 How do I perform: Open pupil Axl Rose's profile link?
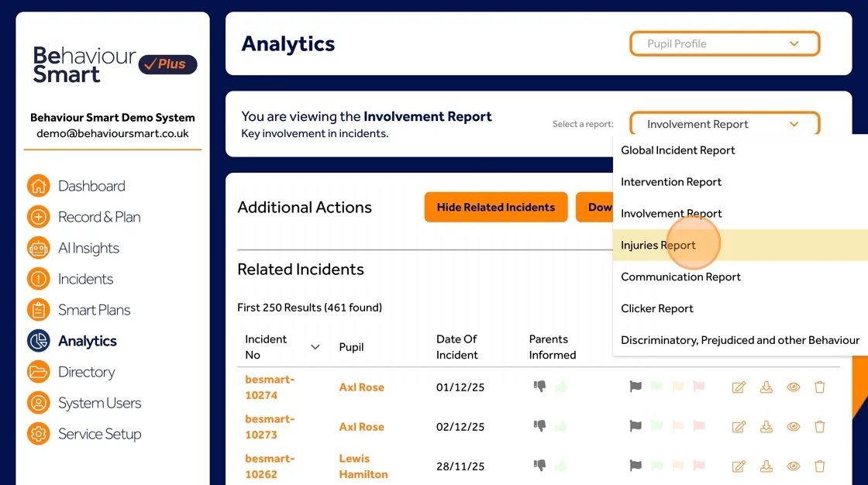(361, 387)
